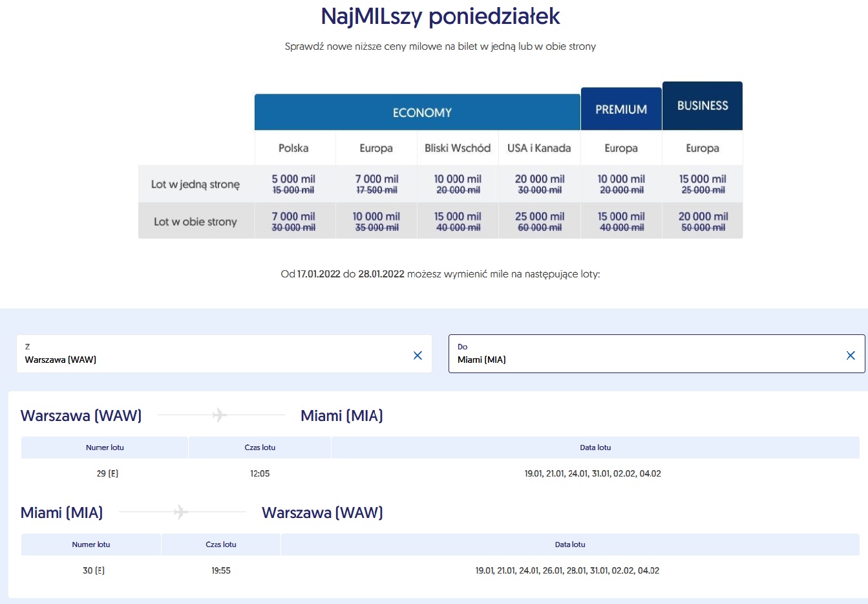868x604 pixels.
Task: Select the 'Polska' column heading
Action: (293, 148)
